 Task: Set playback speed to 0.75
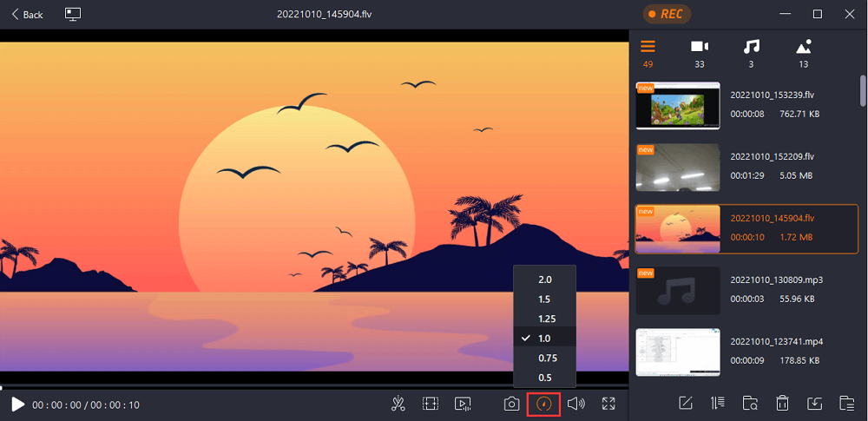pyautogui.click(x=545, y=358)
